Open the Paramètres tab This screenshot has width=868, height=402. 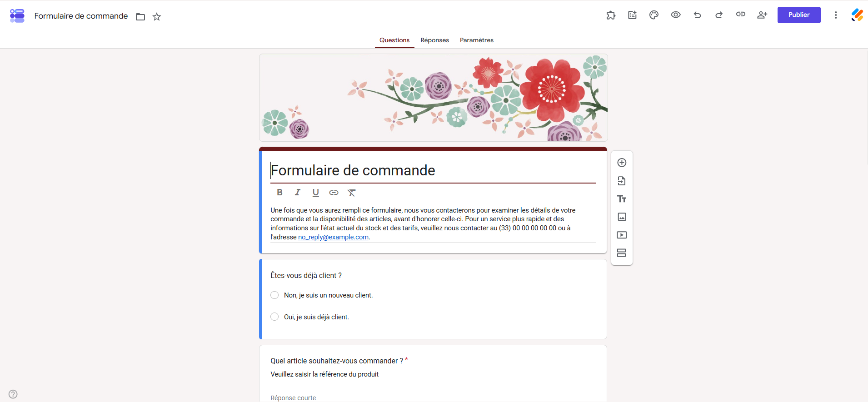point(477,40)
